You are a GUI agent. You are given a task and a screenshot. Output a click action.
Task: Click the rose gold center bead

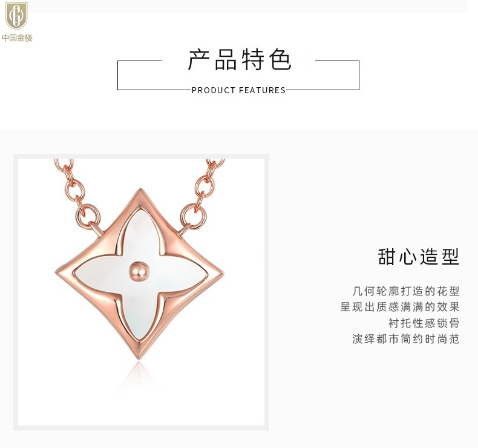tap(139, 271)
